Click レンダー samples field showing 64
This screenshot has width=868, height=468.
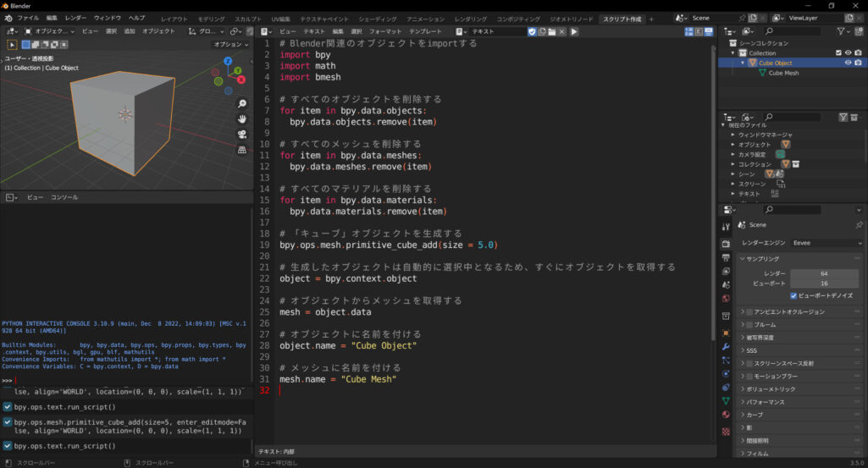pos(824,273)
